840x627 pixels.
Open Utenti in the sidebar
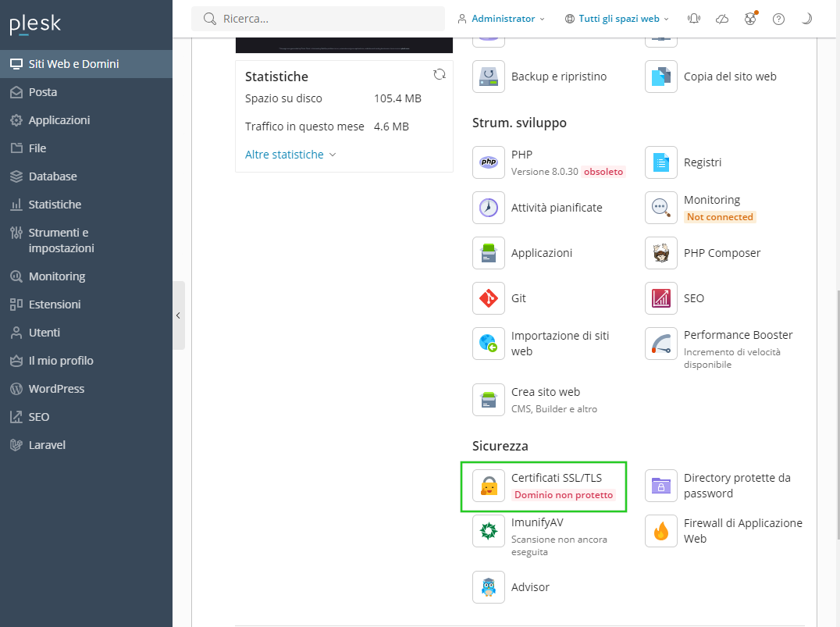point(86,333)
